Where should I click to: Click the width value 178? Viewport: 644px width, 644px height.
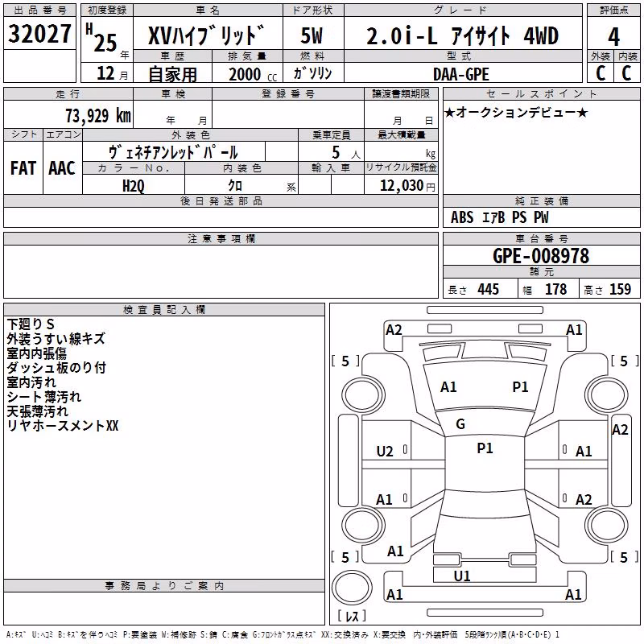click(x=555, y=289)
